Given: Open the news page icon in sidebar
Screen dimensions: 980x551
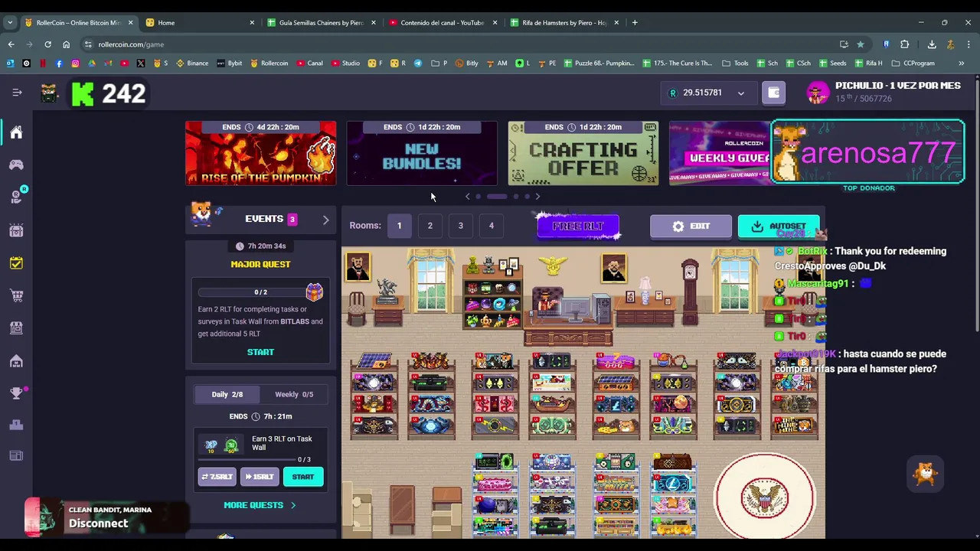Looking at the screenshot, I should coord(16,456).
